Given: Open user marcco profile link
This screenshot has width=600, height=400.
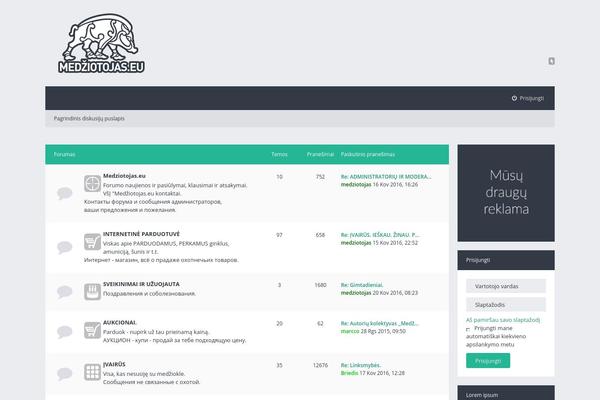Looking at the screenshot, I should pos(350,331).
